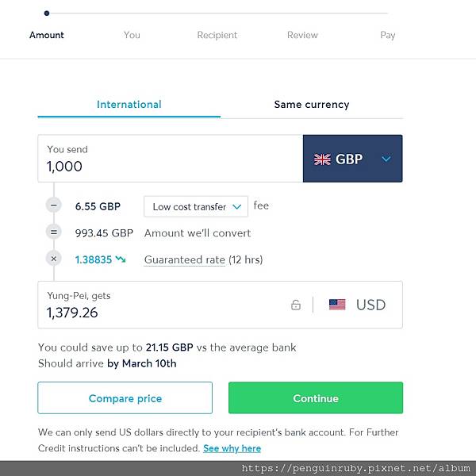Click the UK flag icon
The image size is (476, 476).
click(x=322, y=159)
